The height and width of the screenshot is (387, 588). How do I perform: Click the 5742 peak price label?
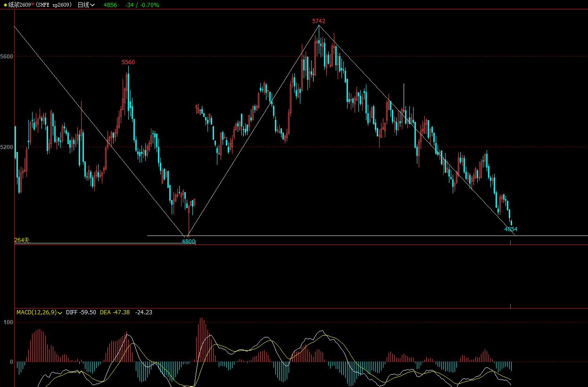click(319, 21)
